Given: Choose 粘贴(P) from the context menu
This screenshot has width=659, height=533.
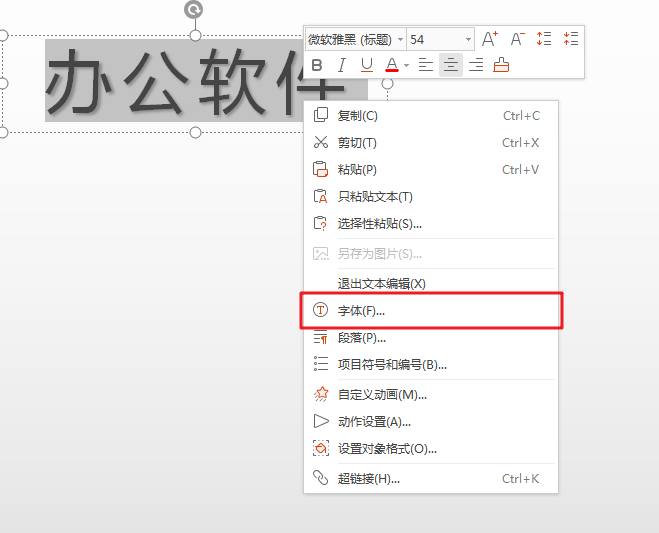Looking at the screenshot, I should click(x=431, y=169).
